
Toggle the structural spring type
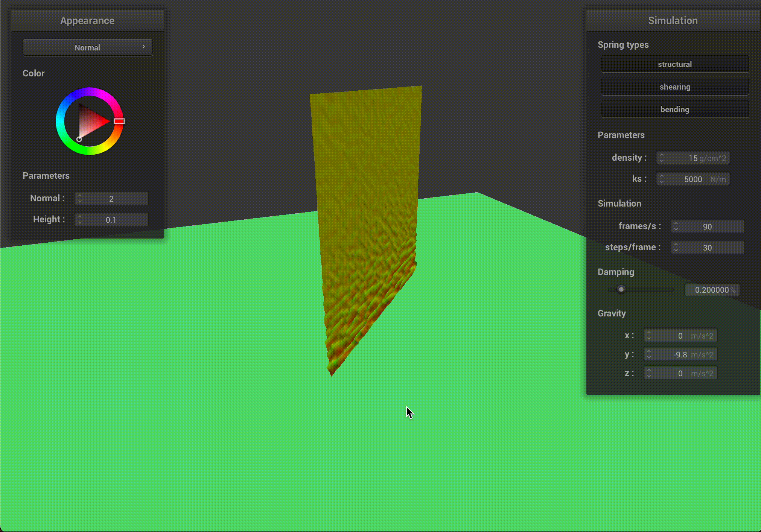pyautogui.click(x=674, y=64)
